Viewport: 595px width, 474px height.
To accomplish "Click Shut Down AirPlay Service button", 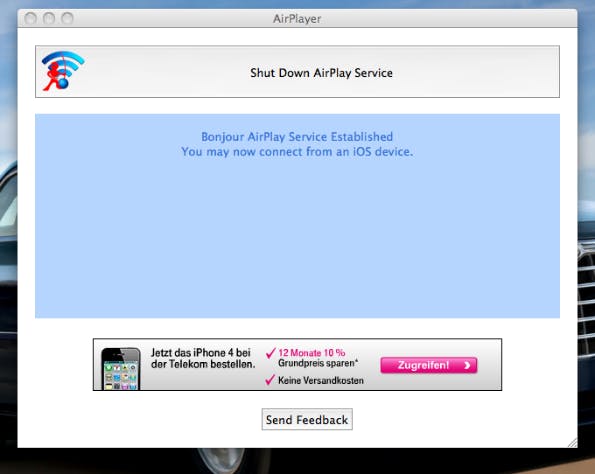I will [x=297, y=72].
